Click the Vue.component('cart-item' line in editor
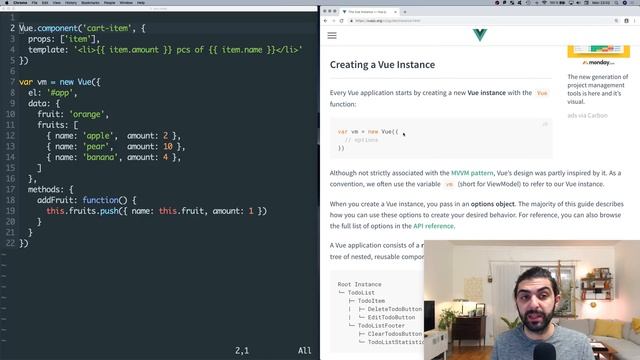Image resolution: width=640 pixels, height=360 pixels. [82, 28]
